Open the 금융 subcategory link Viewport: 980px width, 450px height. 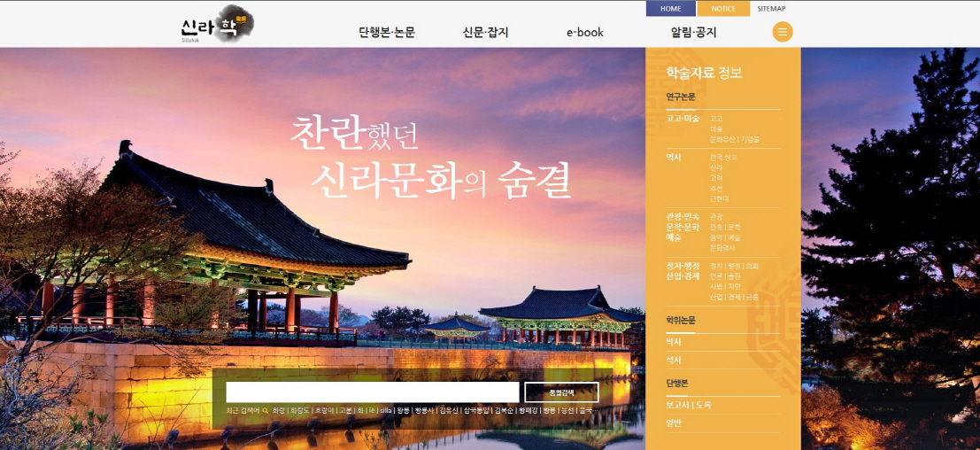tap(752, 297)
